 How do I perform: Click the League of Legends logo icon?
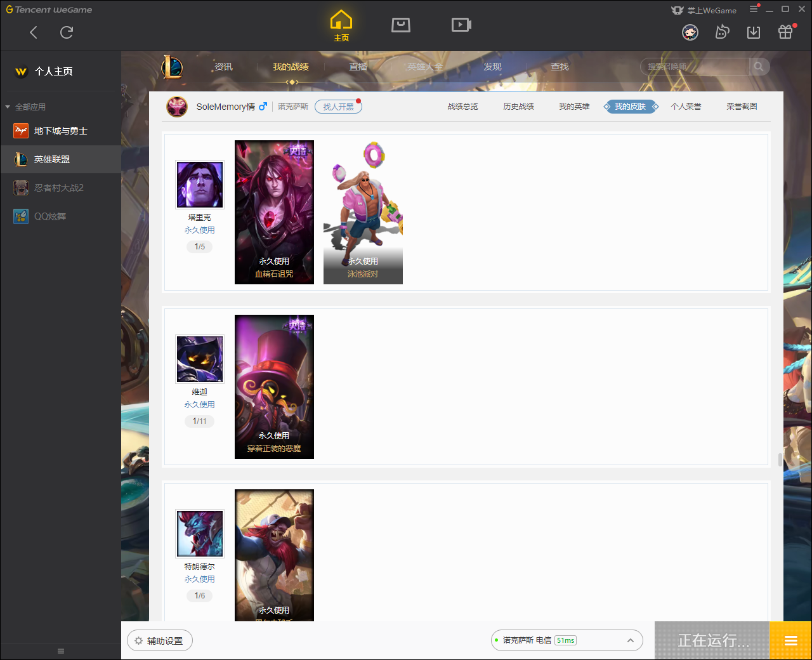pyautogui.click(x=172, y=67)
